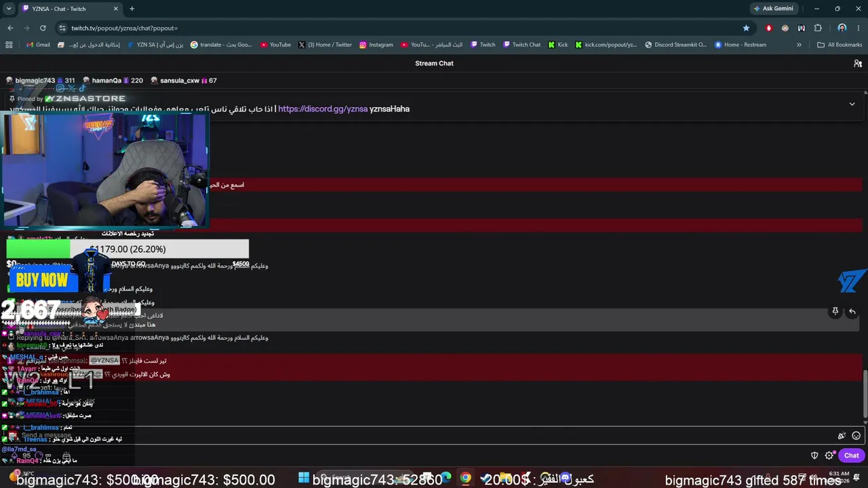The image size is (868, 488).
Task: Open the translate Google bookmark
Action: pyautogui.click(x=221, y=45)
